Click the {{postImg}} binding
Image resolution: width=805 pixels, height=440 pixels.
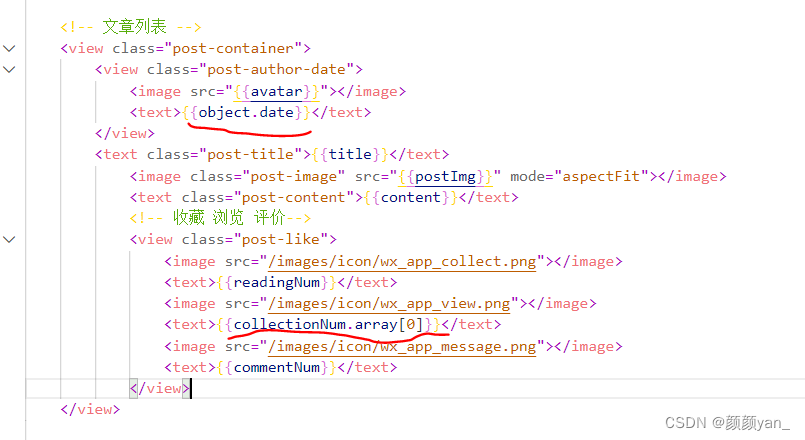[x=445, y=177]
